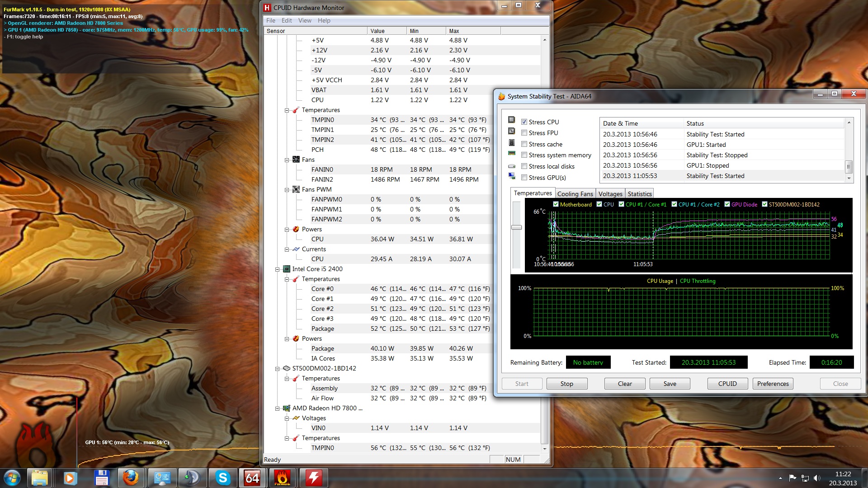Switch to the Cooling Fans tab

575,194
